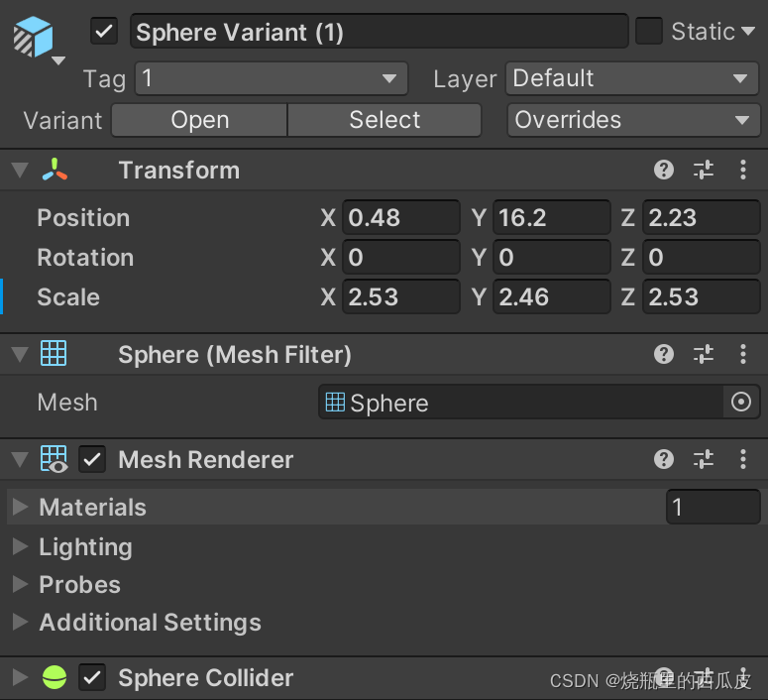Viewport: 768px width, 700px height.
Task: Click the Scale X field
Action: tap(401, 297)
